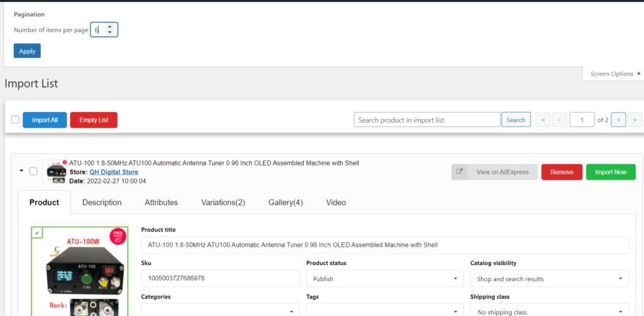Jump to last page with double-right arrow

coord(635,120)
